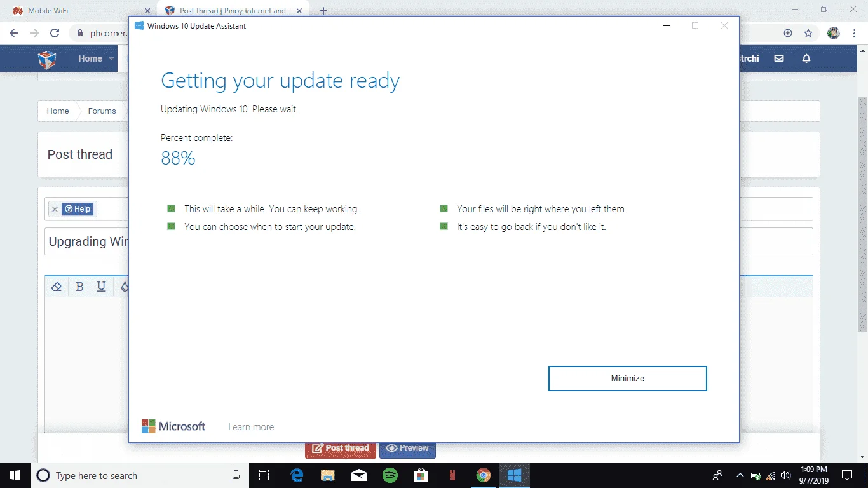Open forum inbox envelope icon

779,58
